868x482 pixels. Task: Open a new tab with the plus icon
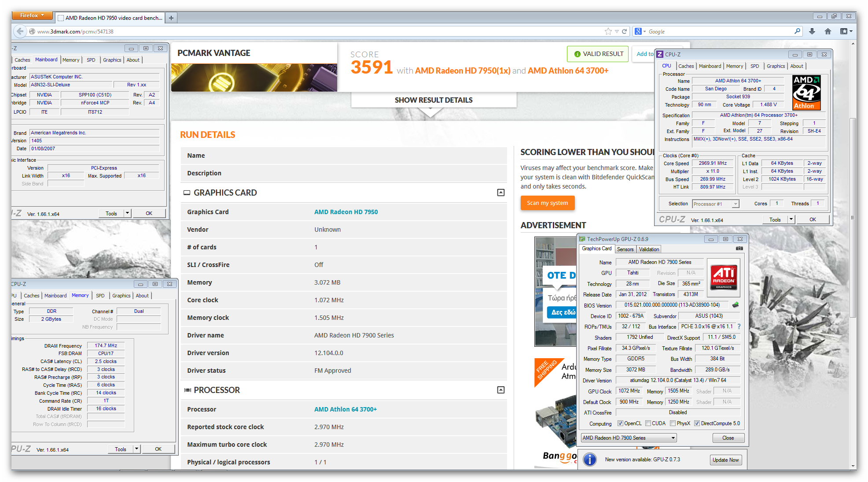click(171, 18)
